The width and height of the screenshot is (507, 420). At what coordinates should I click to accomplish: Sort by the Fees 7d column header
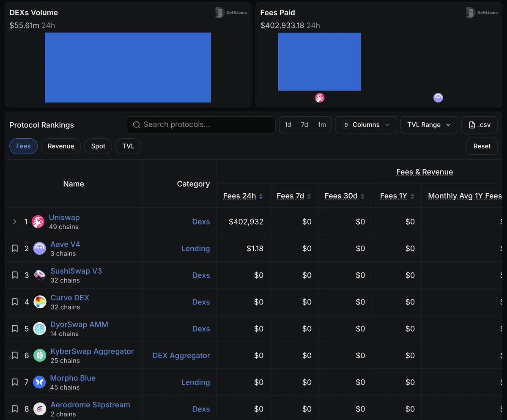coord(290,196)
